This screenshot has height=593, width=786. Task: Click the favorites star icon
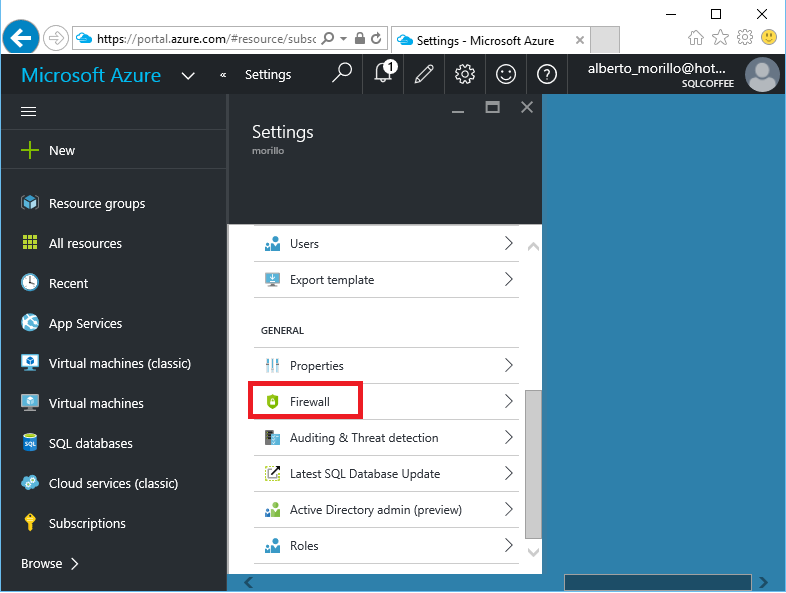click(720, 38)
